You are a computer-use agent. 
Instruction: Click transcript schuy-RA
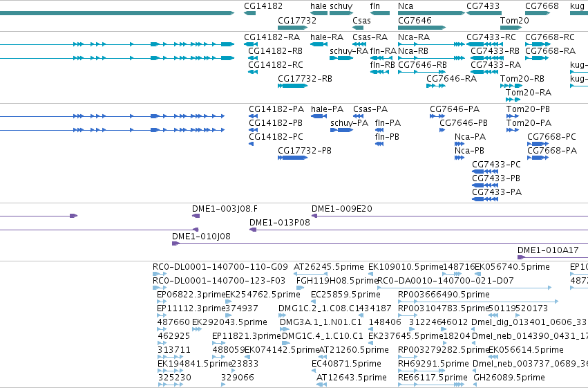tap(349, 51)
